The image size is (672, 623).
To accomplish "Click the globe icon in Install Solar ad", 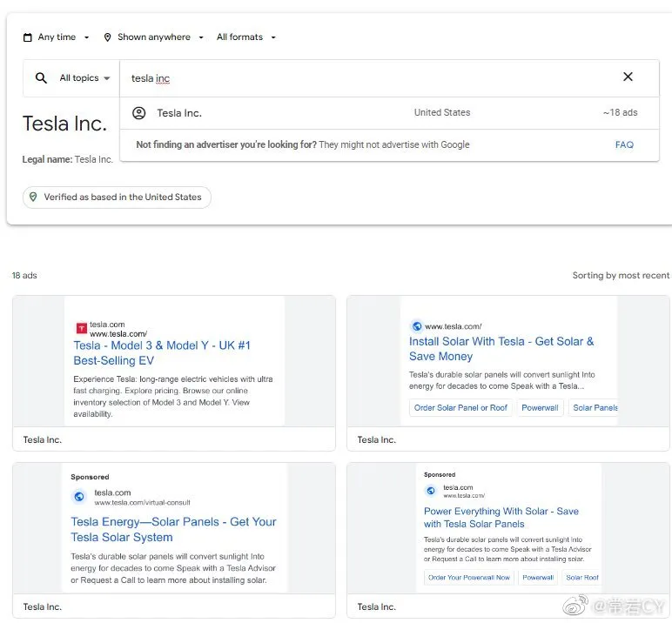I will (x=416, y=326).
